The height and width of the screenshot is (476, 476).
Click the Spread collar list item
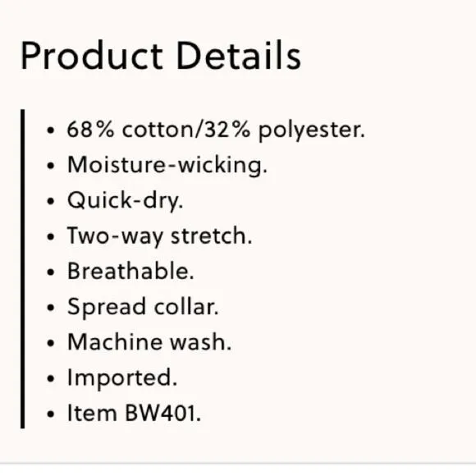(143, 307)
